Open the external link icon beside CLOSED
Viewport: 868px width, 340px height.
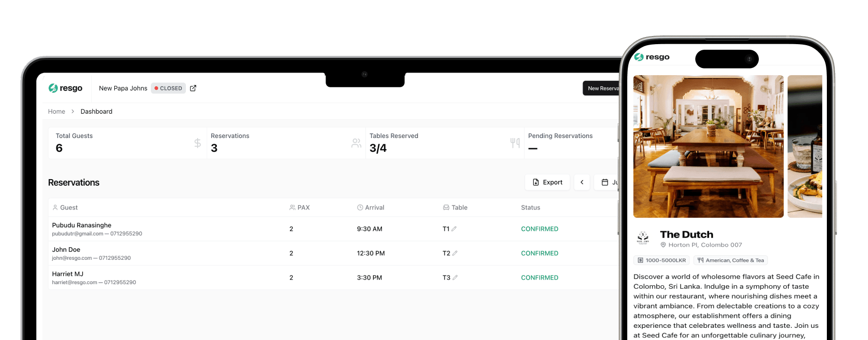[193, 88]
